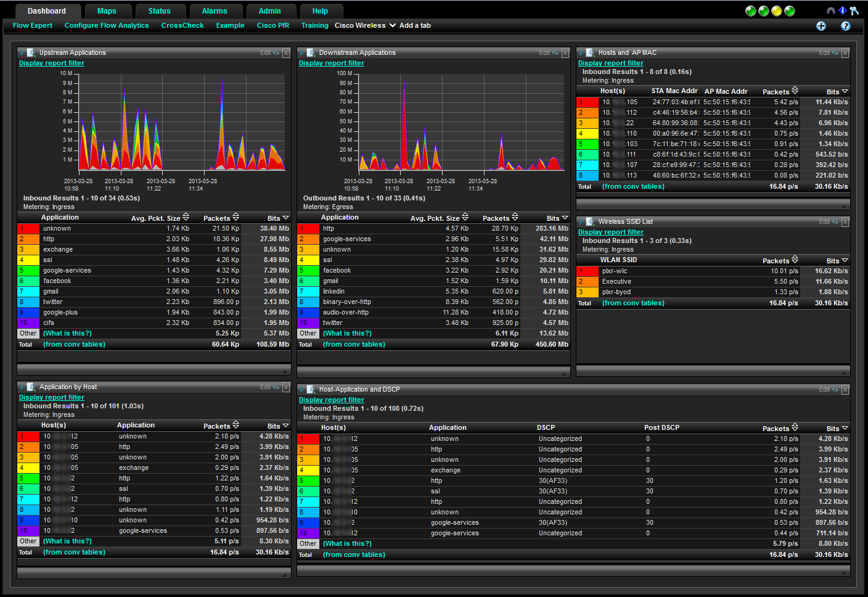Open the Cisco Wireless tab dropdown arrow

[392, 25]
